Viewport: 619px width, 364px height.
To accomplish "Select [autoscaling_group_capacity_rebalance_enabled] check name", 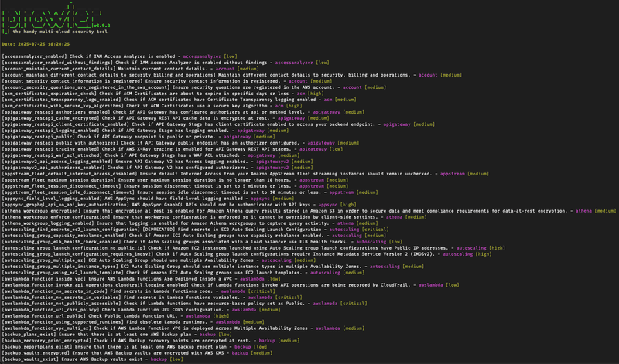I will [x=64, y=236].
